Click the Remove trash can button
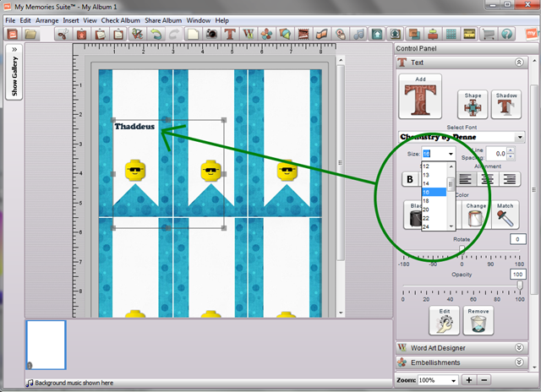Viewport: 541px width, 392px height. [477, 321]
